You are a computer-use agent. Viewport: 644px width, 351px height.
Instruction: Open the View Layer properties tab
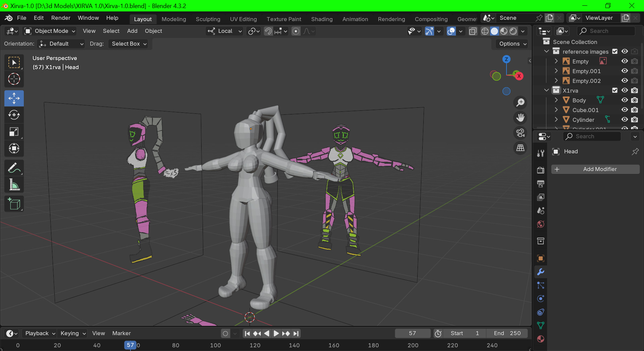pyautogui.click(x=540, y=197)
